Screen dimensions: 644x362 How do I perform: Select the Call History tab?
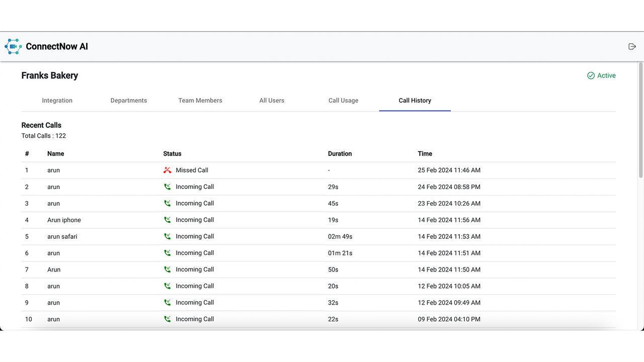point(415,101)
